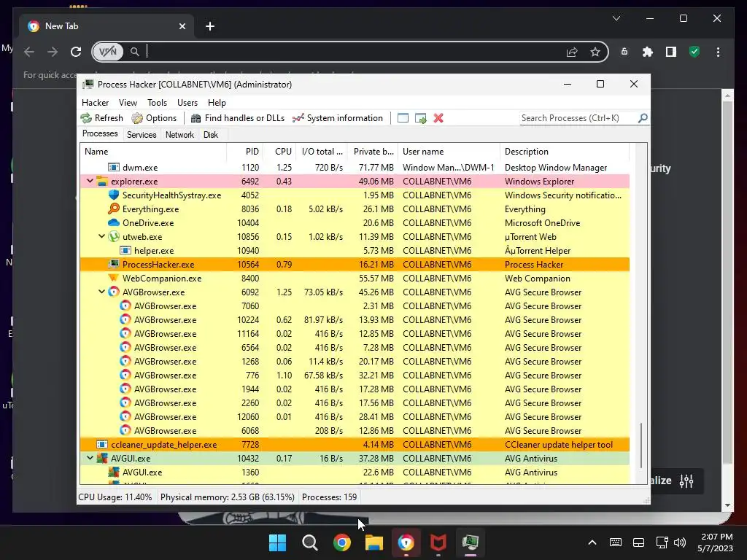
Task: Collapse the parent AVGBrowser.exe node
Action: 101,292
